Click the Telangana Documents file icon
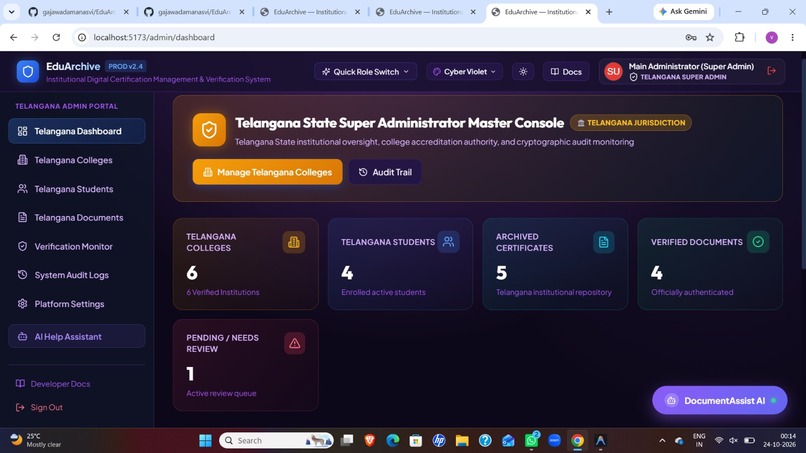This screenshot has width=806, height=453. pyautogui.click(x=22, y=218)
